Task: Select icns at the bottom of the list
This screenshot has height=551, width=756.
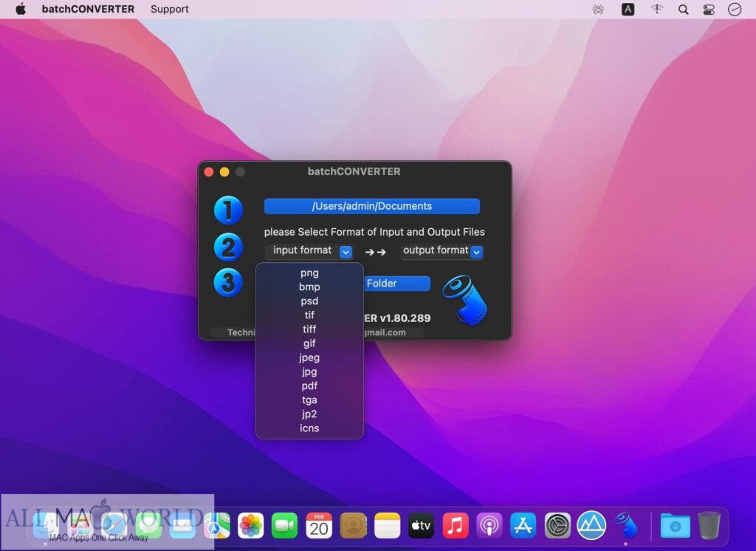Action: click(x=309, y=428)
